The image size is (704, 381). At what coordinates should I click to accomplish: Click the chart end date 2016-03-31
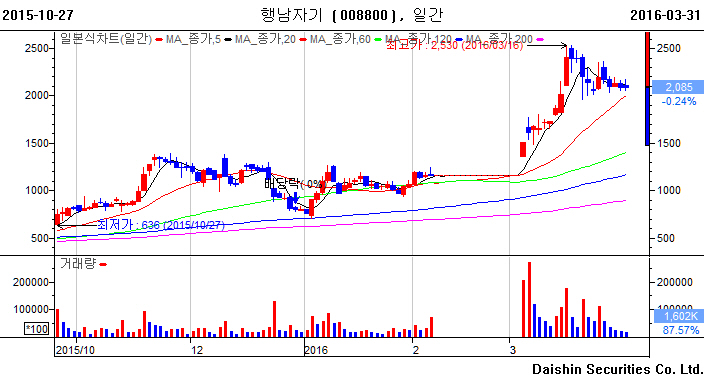[x=665, y=15]
